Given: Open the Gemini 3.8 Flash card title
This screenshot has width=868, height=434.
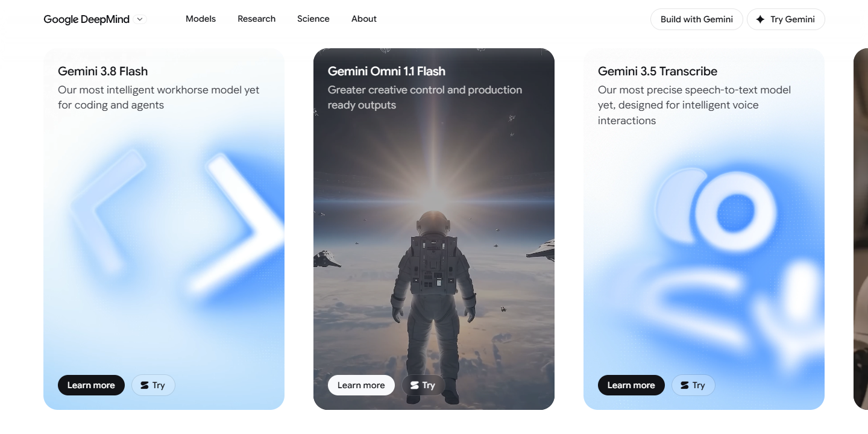Looking at the screenshot, I should (x=102, y=71).
